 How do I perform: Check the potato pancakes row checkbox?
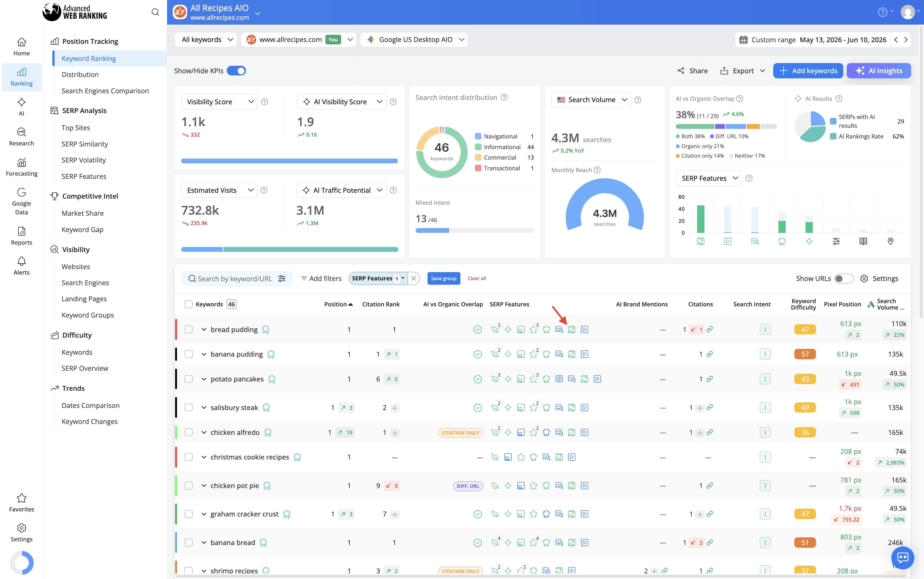(x=188, y=379)
